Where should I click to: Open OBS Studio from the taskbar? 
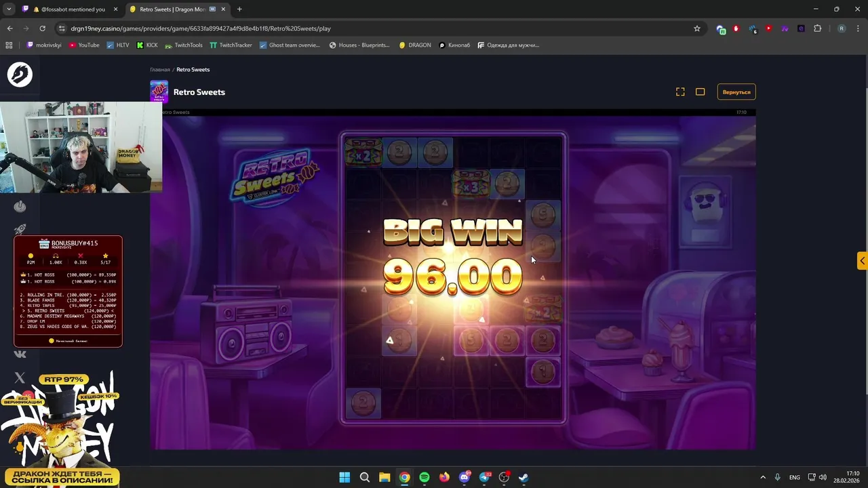504,477
